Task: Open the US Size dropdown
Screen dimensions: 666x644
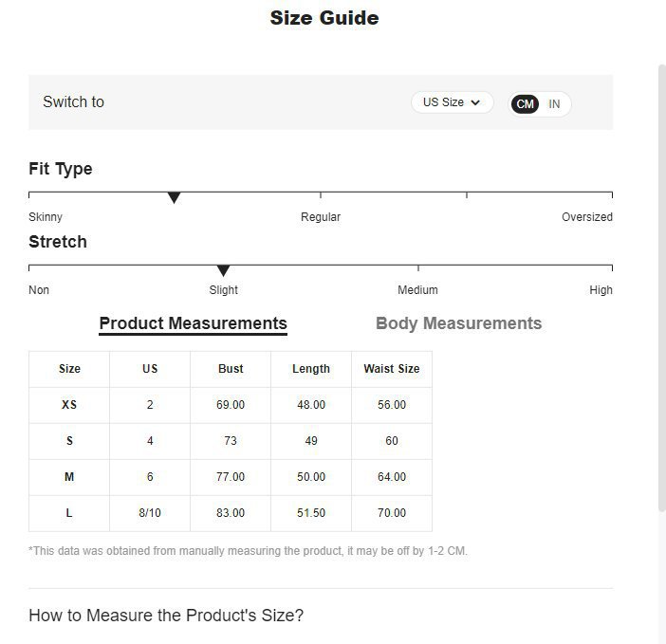Action: [x=452, y=102]
